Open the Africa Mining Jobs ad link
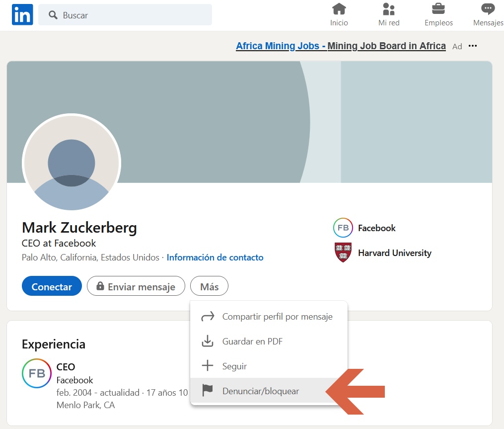The image size is (504, 429). click(341, 46)
